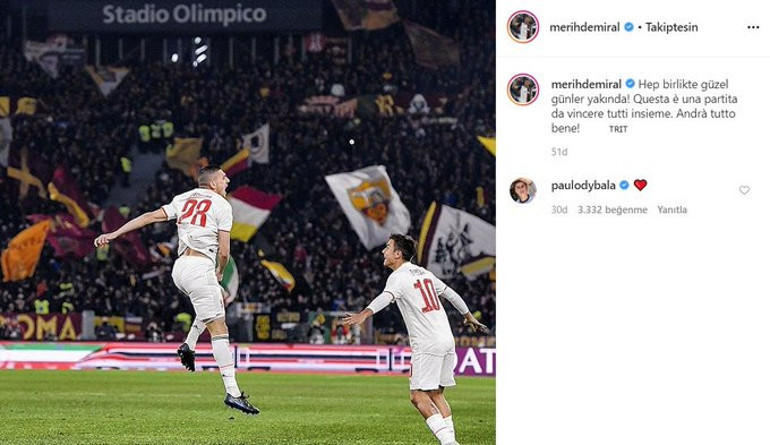Click Yanıtla to reply to comment
The height and width of the screenshot is (445, 770).
672,210
